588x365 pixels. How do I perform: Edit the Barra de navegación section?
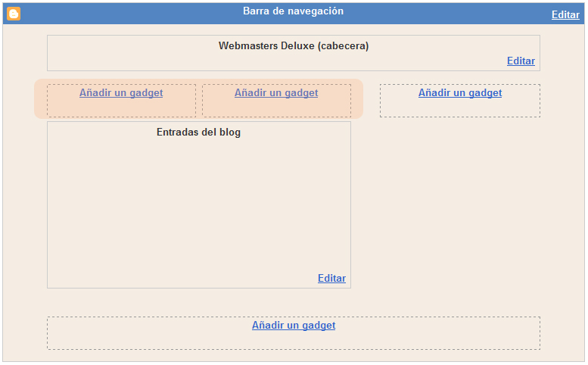tap(565, 14)
